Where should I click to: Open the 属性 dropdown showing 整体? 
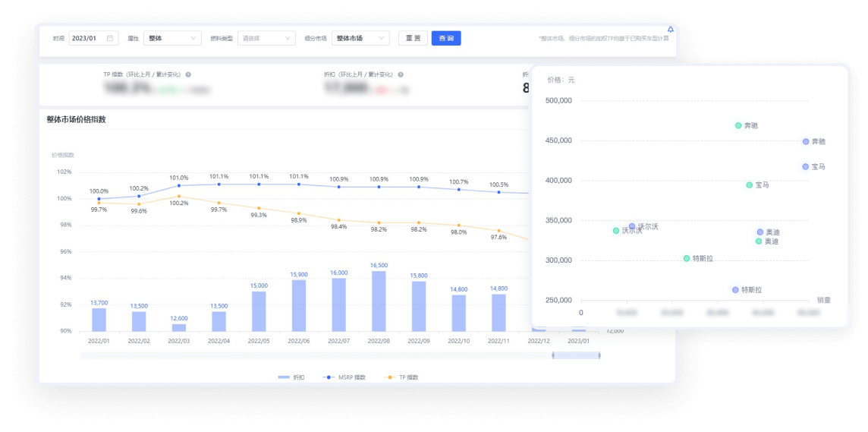pyautogui.click(x=172, y=39)
